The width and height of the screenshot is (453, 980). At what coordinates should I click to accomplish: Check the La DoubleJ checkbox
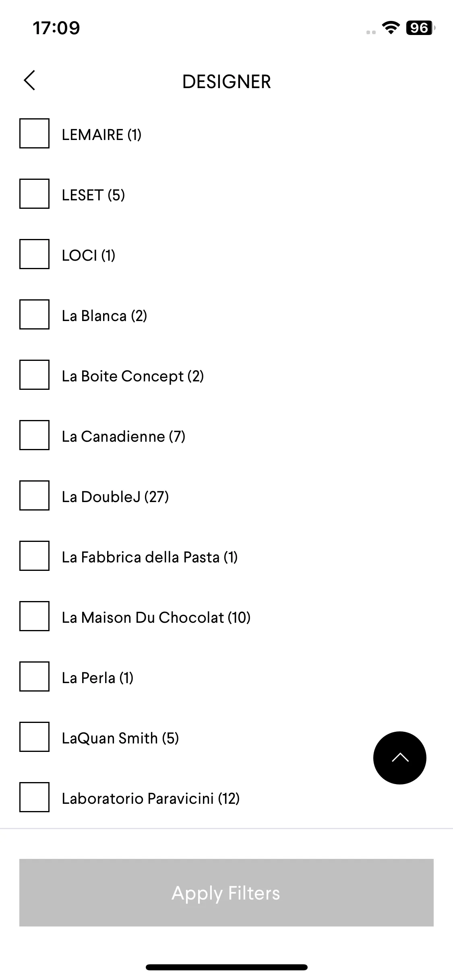(x=34, y=495)
